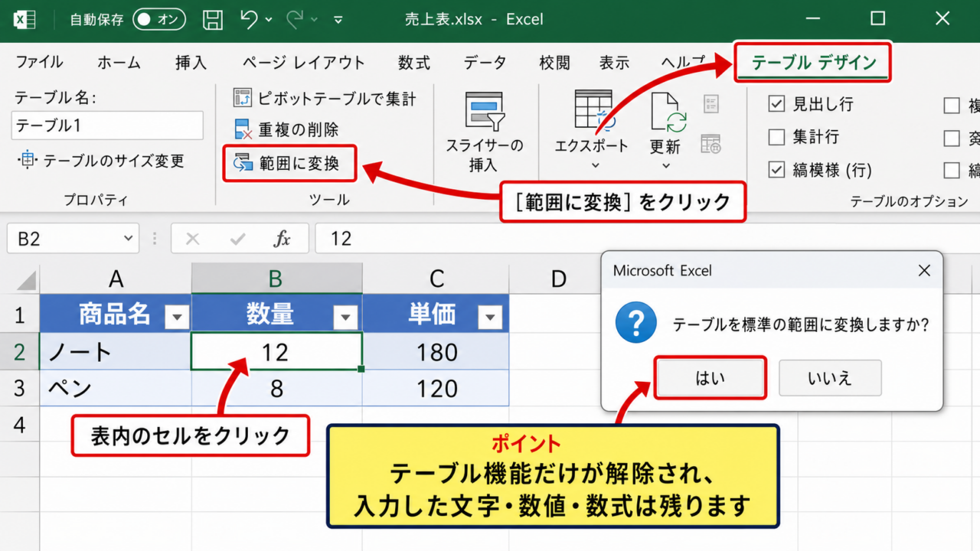The image size is (980, 551).
Task: Click the テーブル名 input field
Action: tap(107, 126)
